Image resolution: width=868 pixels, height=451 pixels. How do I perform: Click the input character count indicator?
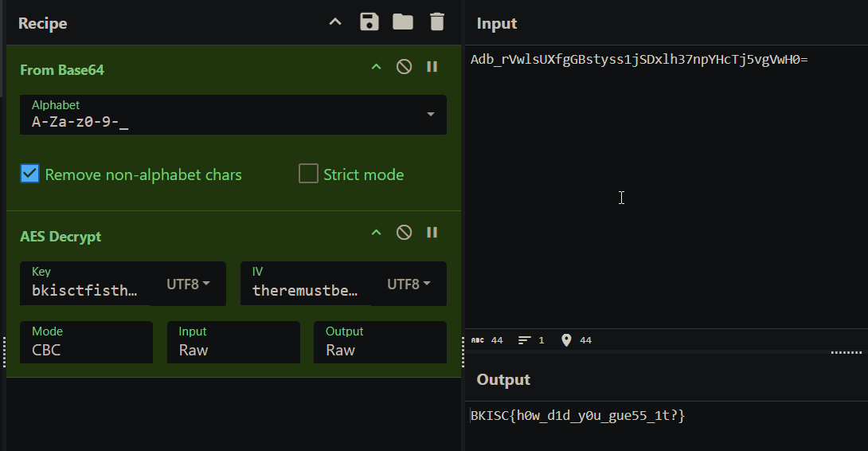coord(487,340)
